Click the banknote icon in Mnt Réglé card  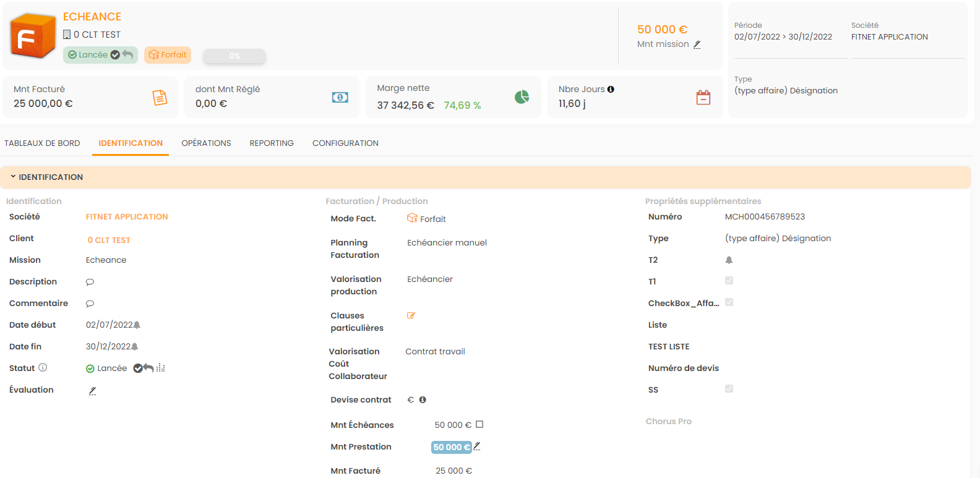click(x=340, y=98)
